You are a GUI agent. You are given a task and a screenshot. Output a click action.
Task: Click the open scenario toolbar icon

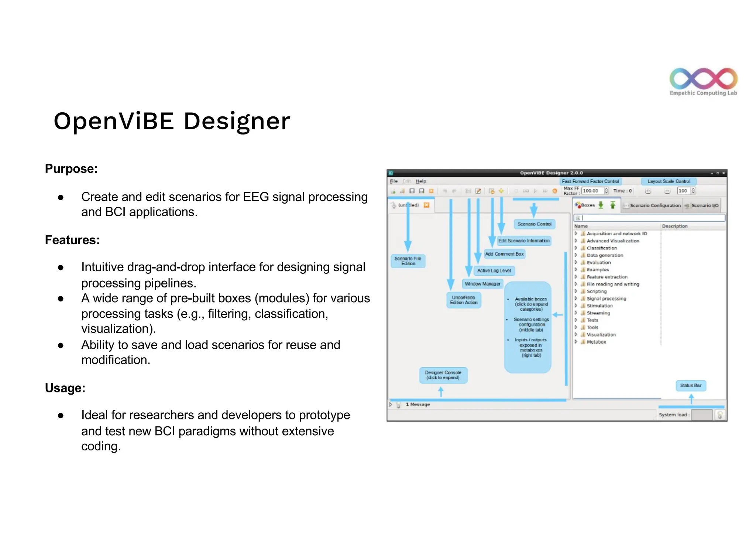tap(403, 191)
